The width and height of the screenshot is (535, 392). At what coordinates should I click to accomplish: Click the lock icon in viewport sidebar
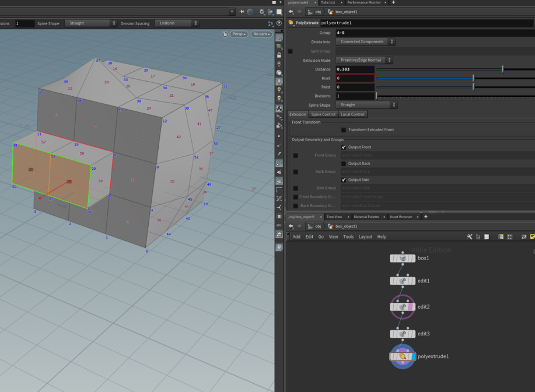279,55
